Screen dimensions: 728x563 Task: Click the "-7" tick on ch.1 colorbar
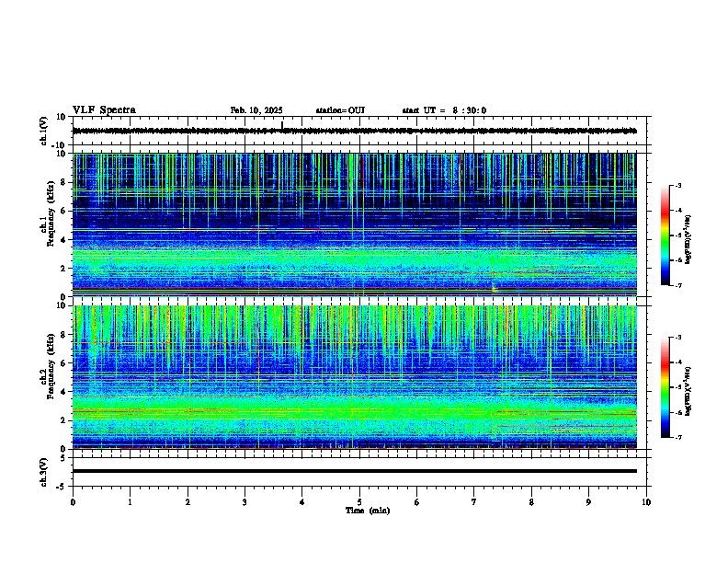click(677, 285)
